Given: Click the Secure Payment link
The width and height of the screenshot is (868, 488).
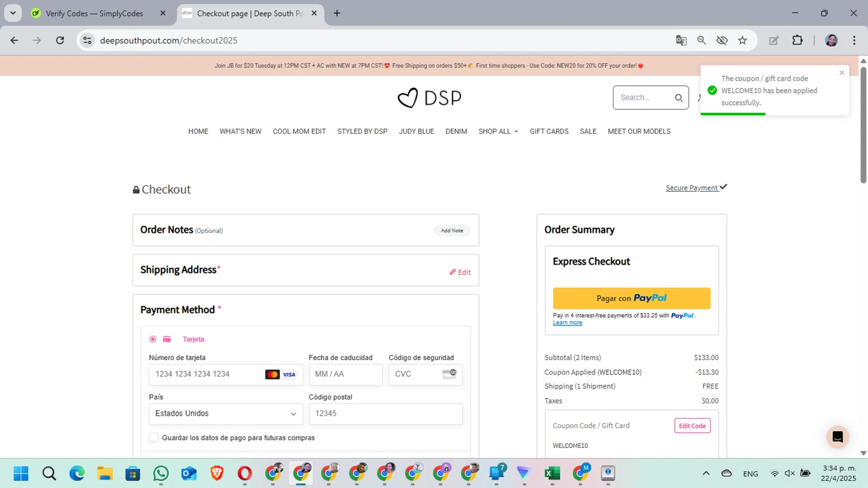Looking at the screenshot, I should 696,188.
